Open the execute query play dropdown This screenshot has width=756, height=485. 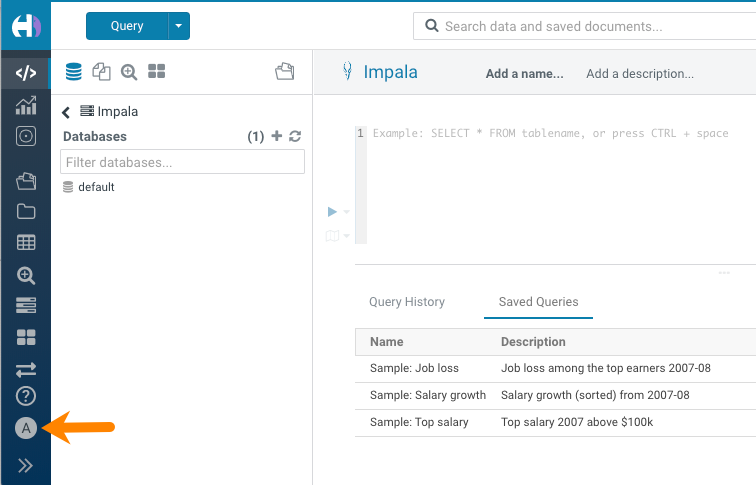coord(346,212)
